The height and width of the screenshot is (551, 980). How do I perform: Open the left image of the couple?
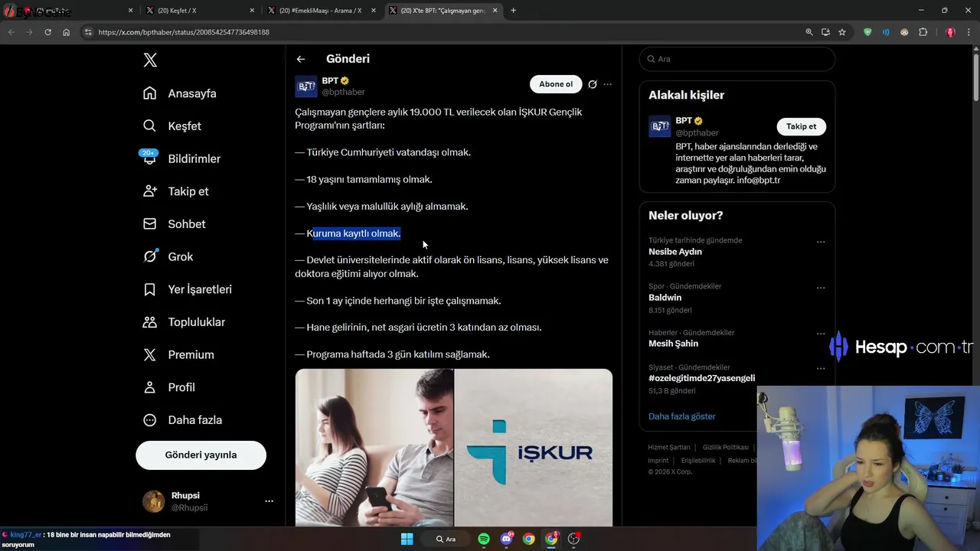[x=374, y=448]
